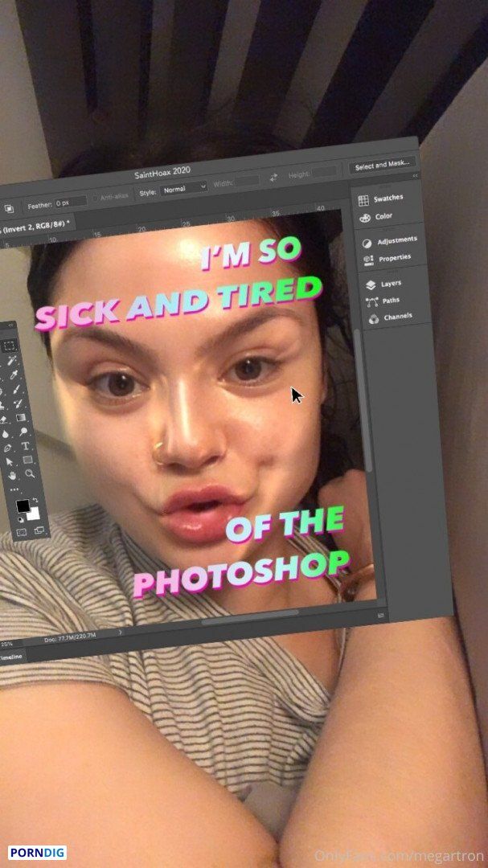
Task: Open the Properties panel
Action: pyautogui.click(x=388, y=259)
